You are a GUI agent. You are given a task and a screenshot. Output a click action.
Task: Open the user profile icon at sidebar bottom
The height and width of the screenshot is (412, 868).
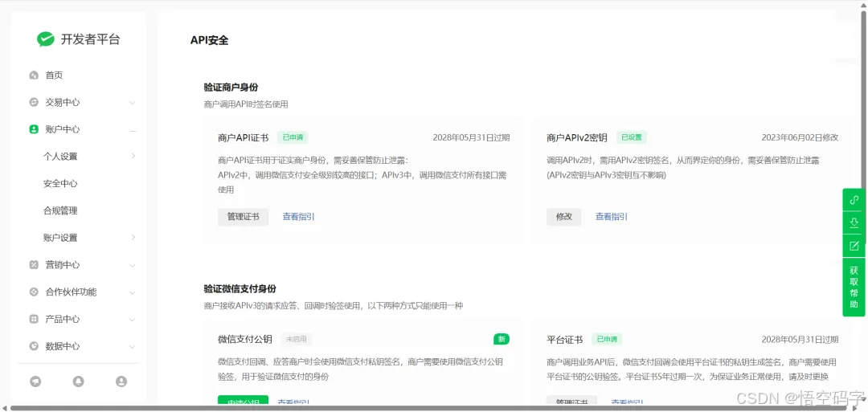(x=121, y=381)
